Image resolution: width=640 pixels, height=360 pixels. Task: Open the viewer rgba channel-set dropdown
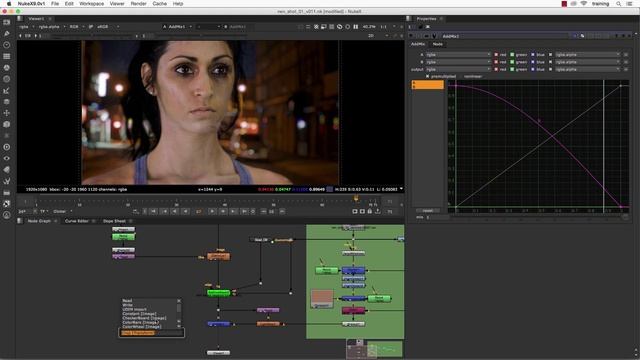(x=27, y=27)
